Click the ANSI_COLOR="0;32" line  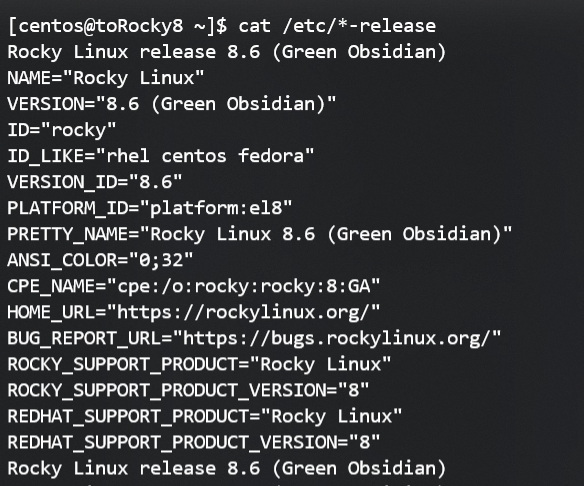[x=101, y=260]
